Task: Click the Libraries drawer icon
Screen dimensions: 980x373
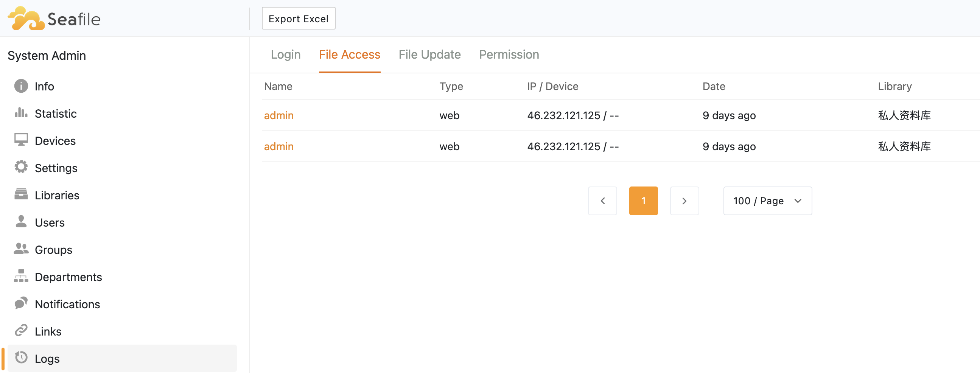Action: [x=21, y=194]
